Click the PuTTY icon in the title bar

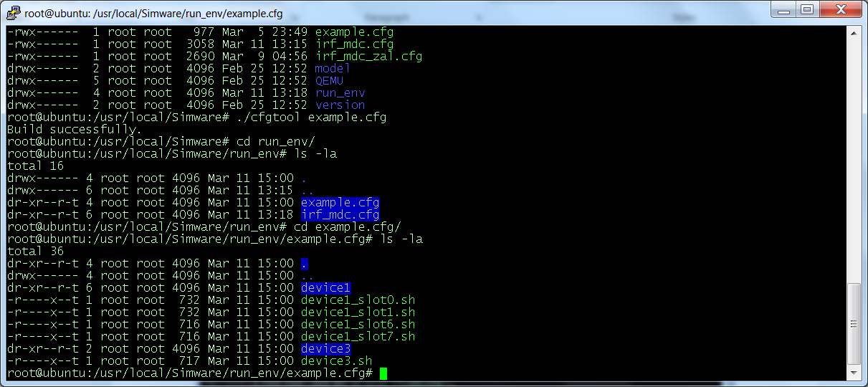point(12,13)
